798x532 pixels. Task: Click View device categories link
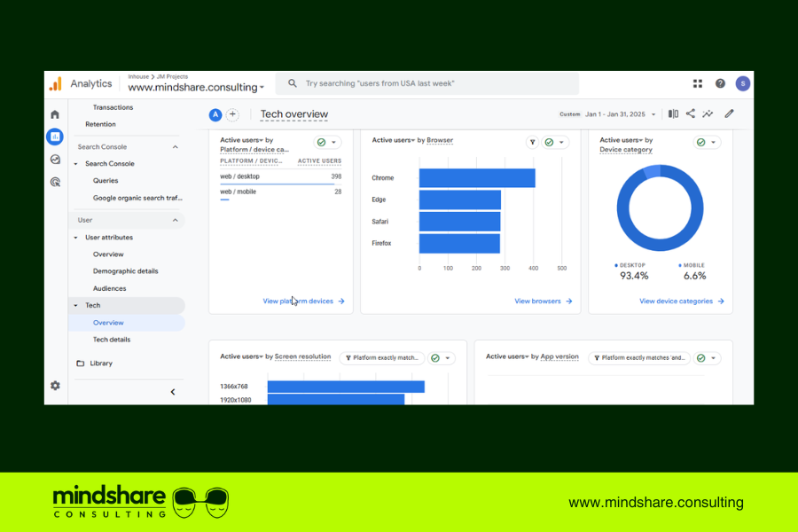click(682, 301)
